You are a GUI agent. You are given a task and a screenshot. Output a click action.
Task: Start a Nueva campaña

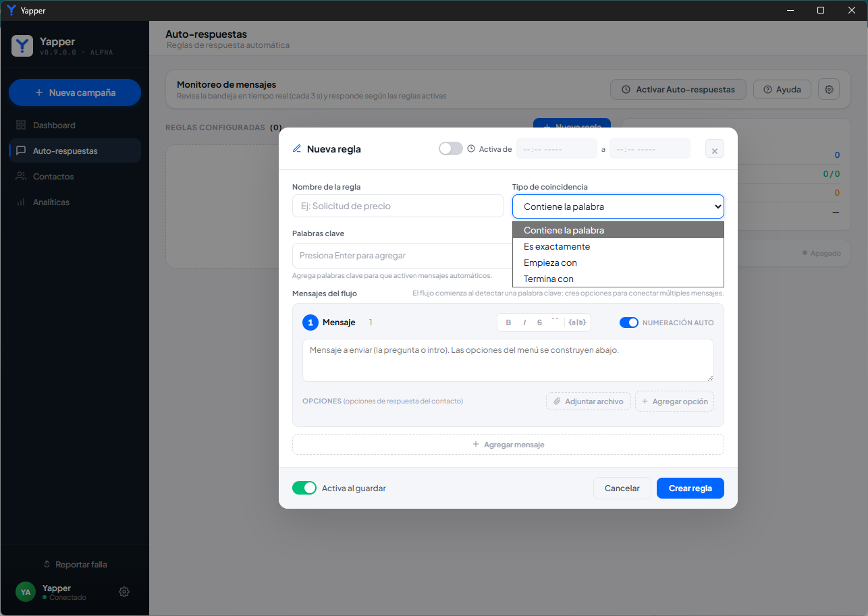pyautogui.click(x=75, y=92)
